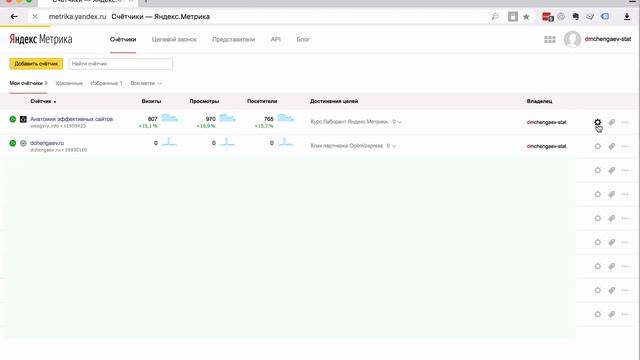Viewport: 640px width, 360px height.
Task: Click Владелец column header
Action: 539,101
